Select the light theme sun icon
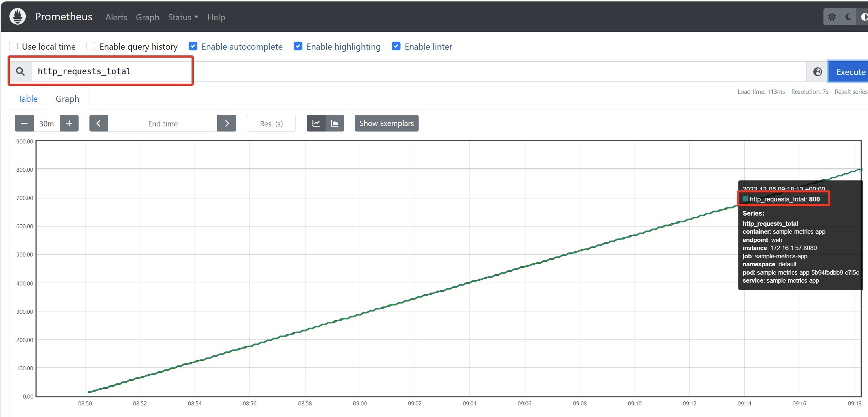This screenshot has height=417, width=868. (x=832, y=17)
